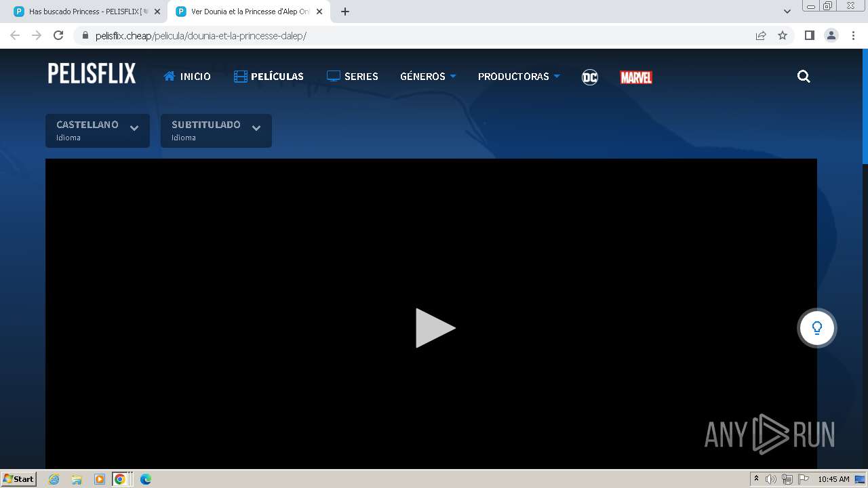
Task: Click the INICIO house icon
Action: tap(170, 76)
